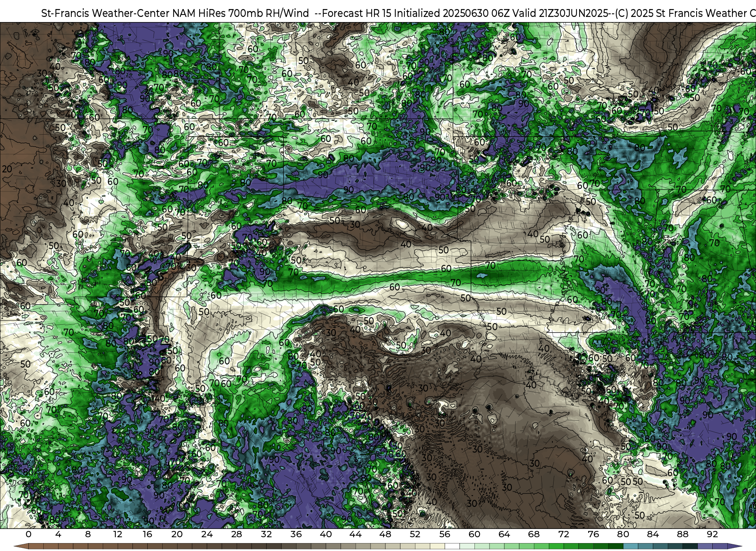Click the colorbar label 24
The width and height of the screenshot is (756, 551).
[207, 534]
